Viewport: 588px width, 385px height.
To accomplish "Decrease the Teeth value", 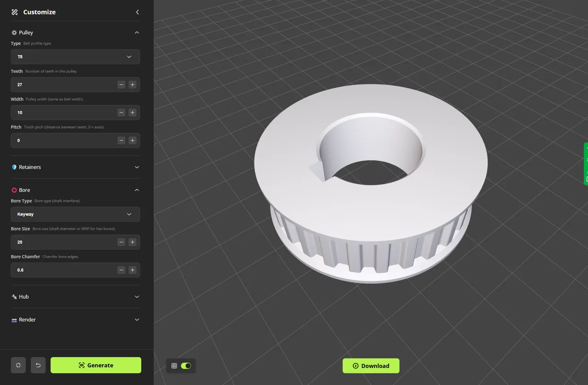I will (121, 85).
